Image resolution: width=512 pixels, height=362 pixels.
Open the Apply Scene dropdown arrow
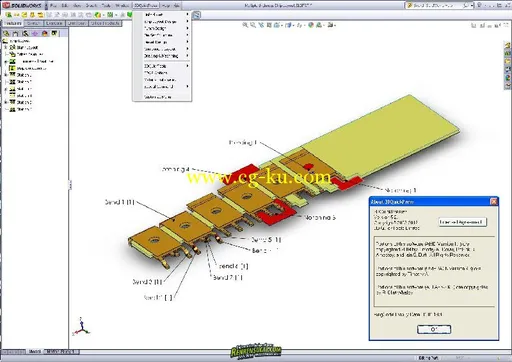(x=324, y=25)
